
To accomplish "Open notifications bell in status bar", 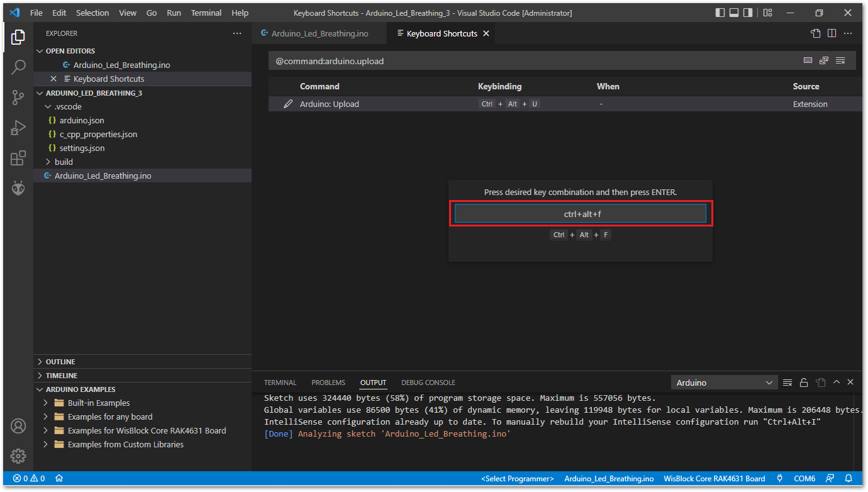I will 849,478.
